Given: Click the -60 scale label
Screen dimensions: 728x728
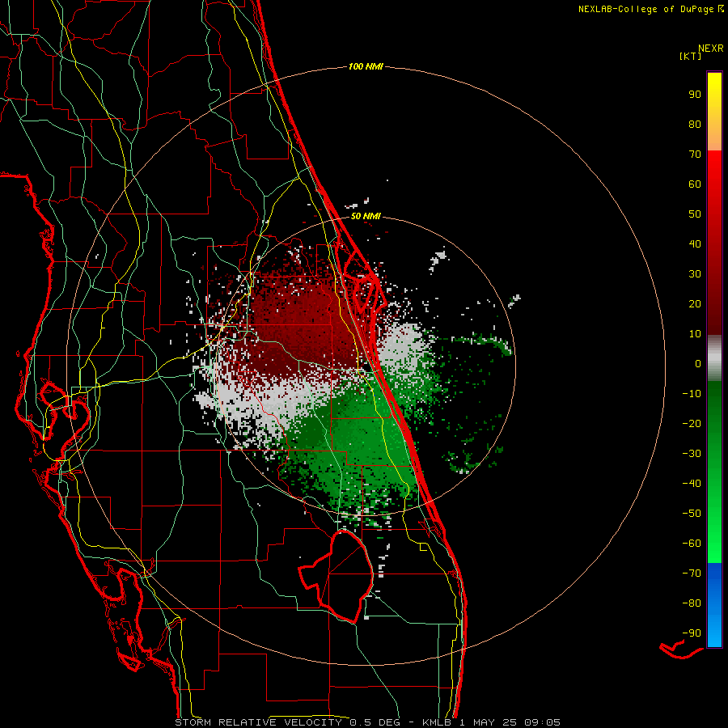Looking at the screenshot, I should [x=692, y=544].
